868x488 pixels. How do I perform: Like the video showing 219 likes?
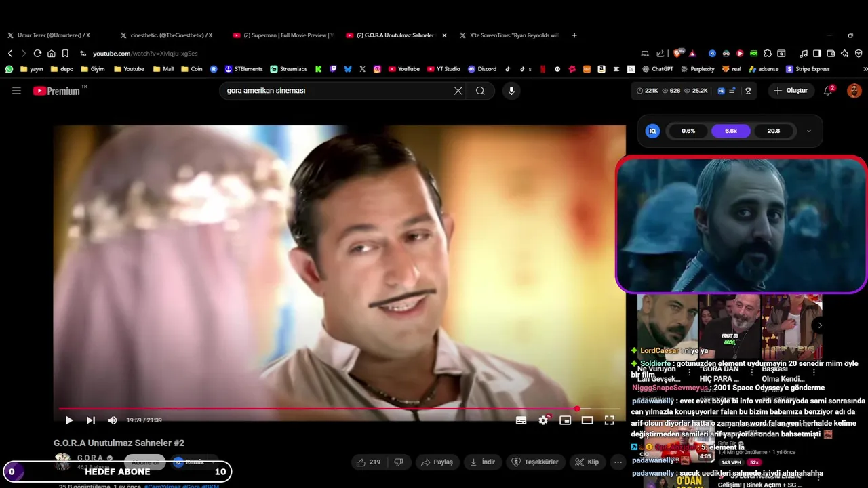click(368, 462)
